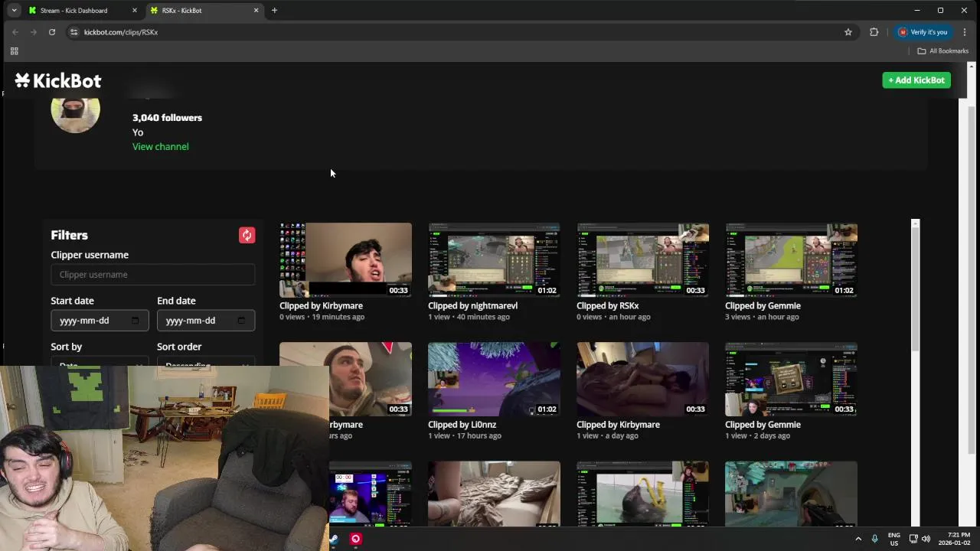Screen dimensions: 980x551
Task: Show hidden system tray icons
Action: click(857, 539)
